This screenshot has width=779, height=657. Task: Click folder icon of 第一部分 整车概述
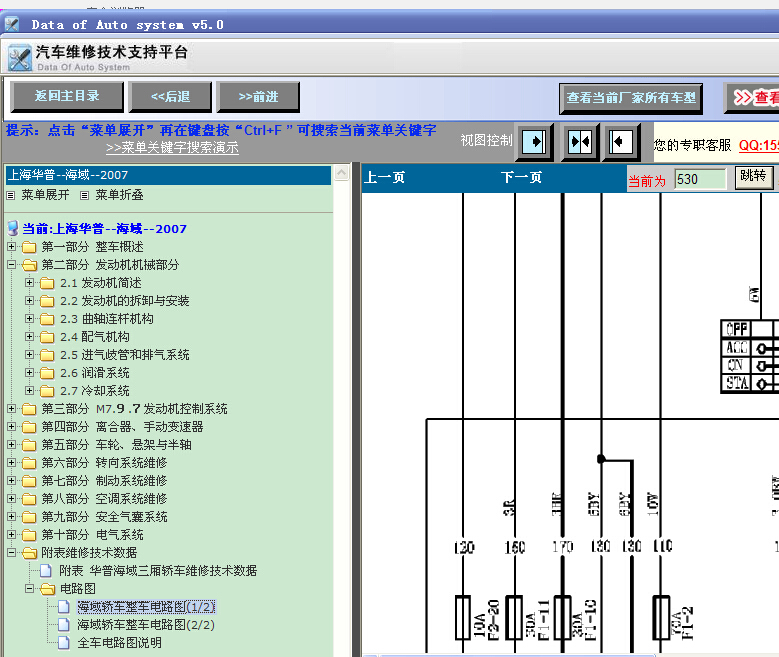click(29, 247)
